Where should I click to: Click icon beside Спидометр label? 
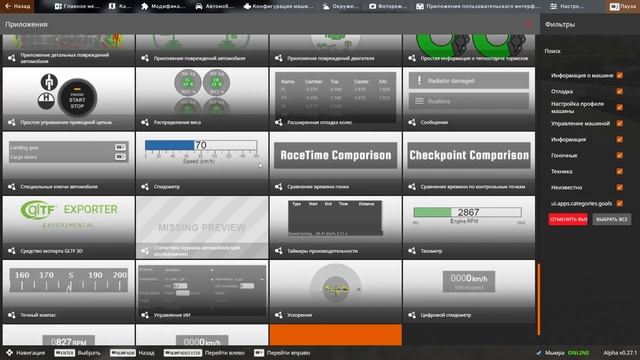[145, 187]
